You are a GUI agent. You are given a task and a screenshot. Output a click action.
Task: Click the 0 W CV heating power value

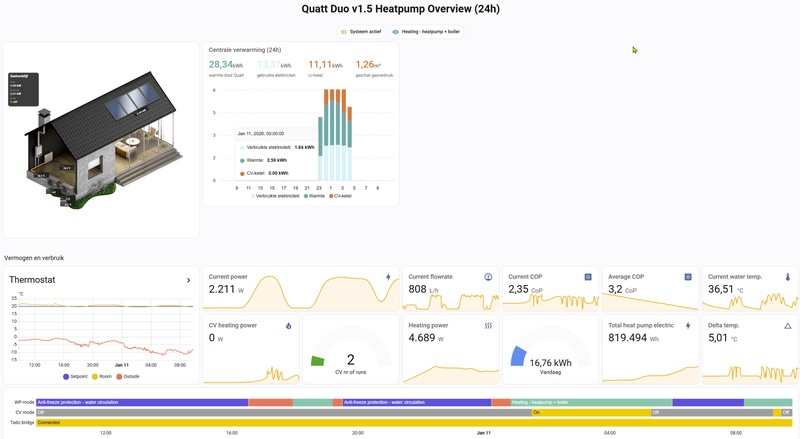216,338
